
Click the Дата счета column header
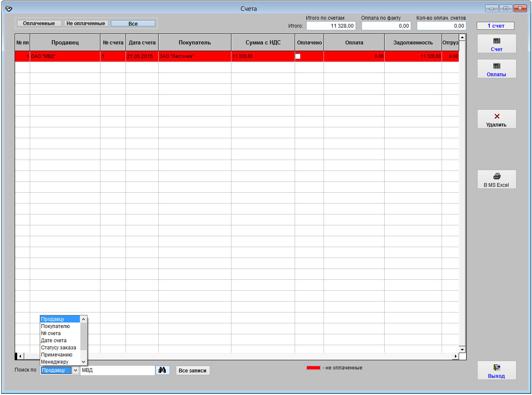coord(142,42)
